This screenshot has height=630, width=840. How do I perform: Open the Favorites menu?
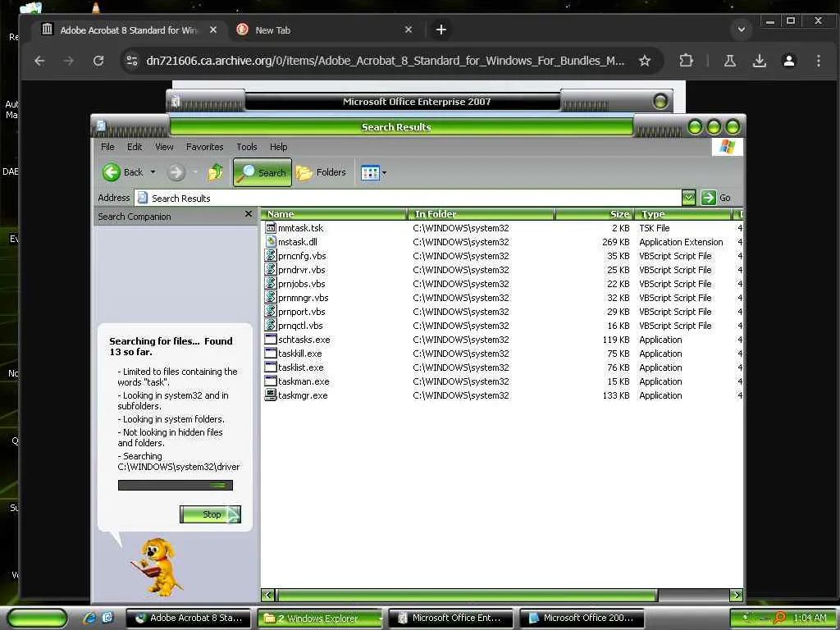coord(204,147)
